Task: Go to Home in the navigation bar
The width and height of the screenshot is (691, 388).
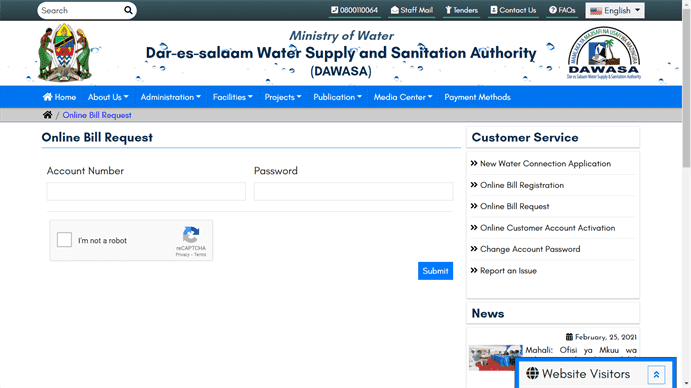Action: [59, 97]
